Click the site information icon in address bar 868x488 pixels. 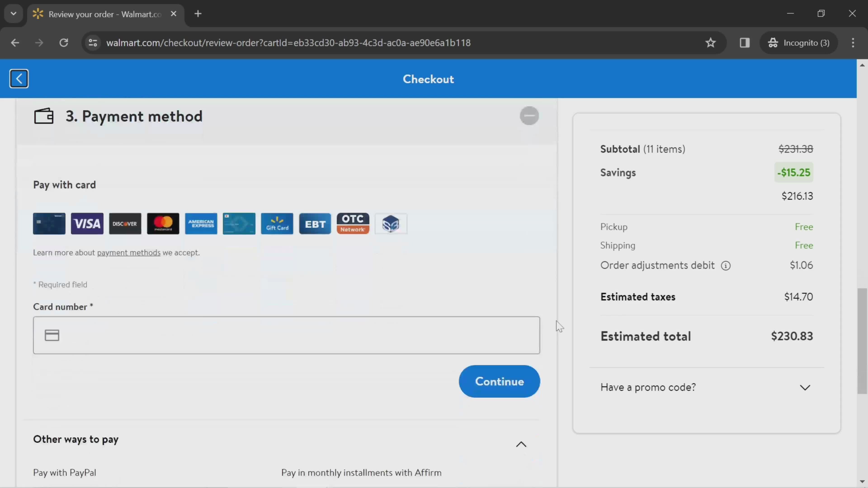(93, 43)
